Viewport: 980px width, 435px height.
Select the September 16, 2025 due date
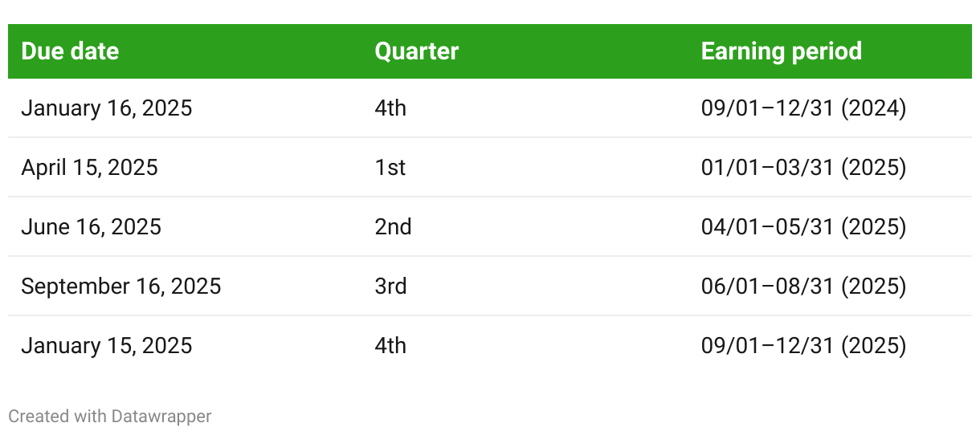pyautogui.click(x=121, y=287)
